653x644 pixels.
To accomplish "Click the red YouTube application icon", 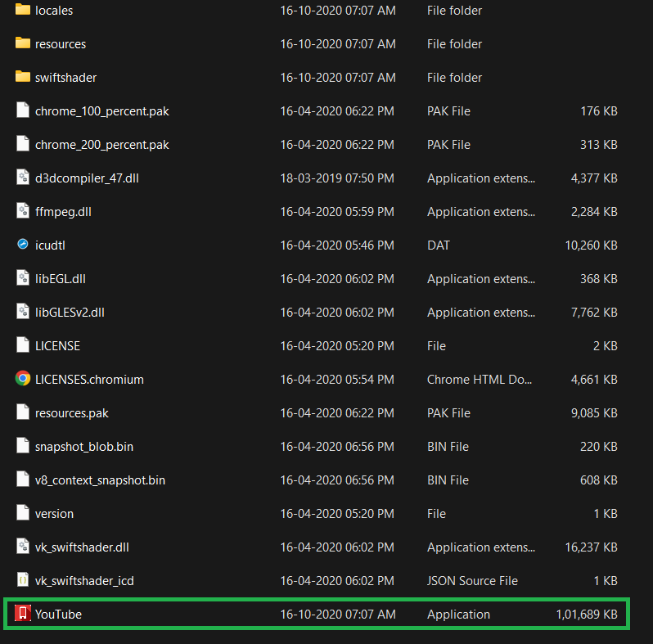I will (22, 613).
